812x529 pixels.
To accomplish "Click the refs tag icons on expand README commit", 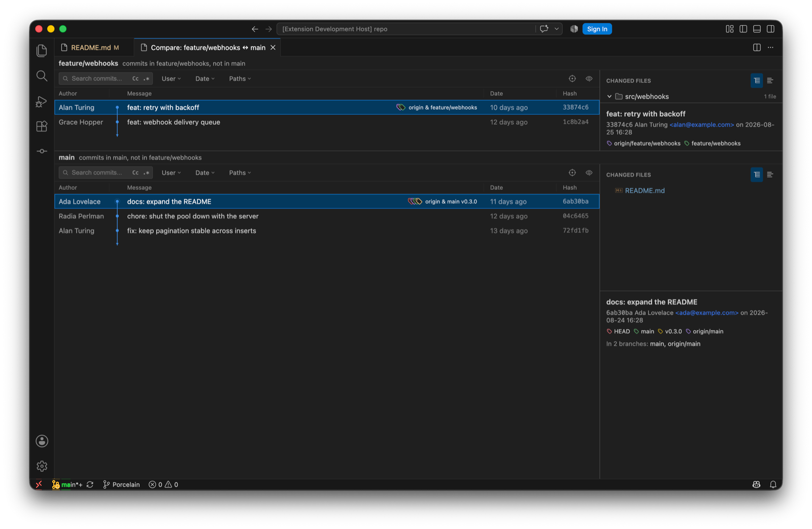I will point(415,201).
